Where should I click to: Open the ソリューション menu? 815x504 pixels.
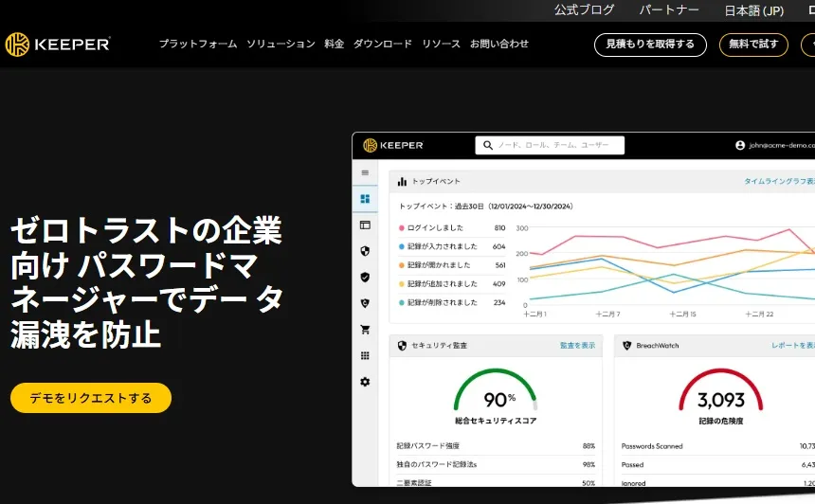(281, 45)
